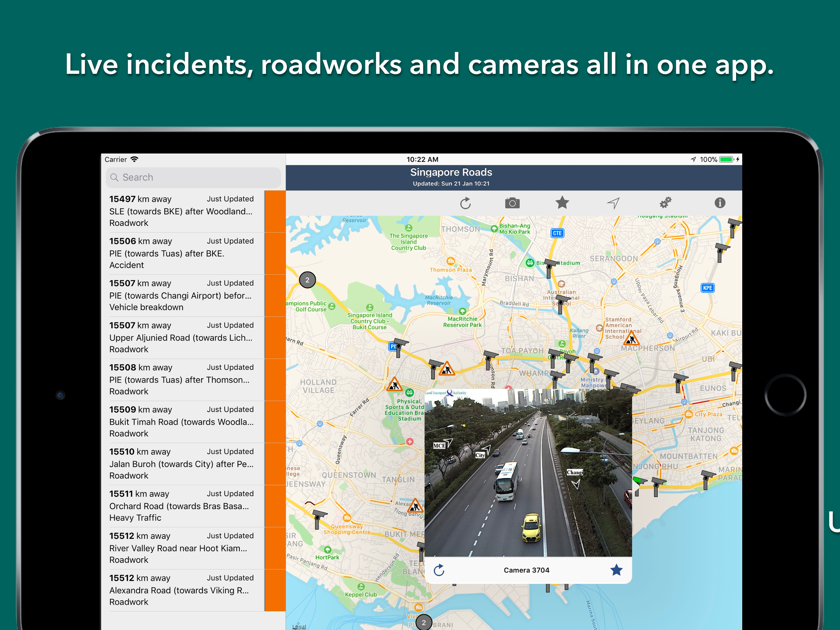This screenshot has height=630, width=840.
Task: Tap the camera marker above Queensway Shopping Centre
Action: [x=318, y=519]
